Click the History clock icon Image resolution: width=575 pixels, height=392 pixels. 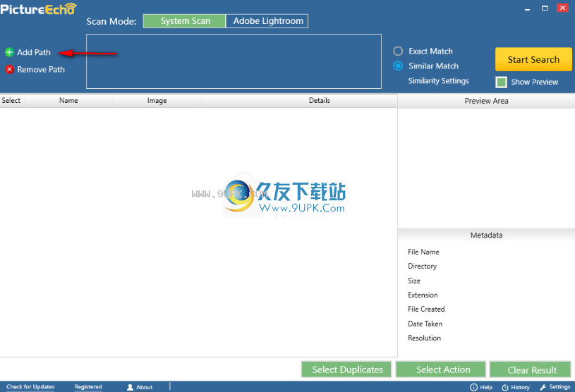505,387
